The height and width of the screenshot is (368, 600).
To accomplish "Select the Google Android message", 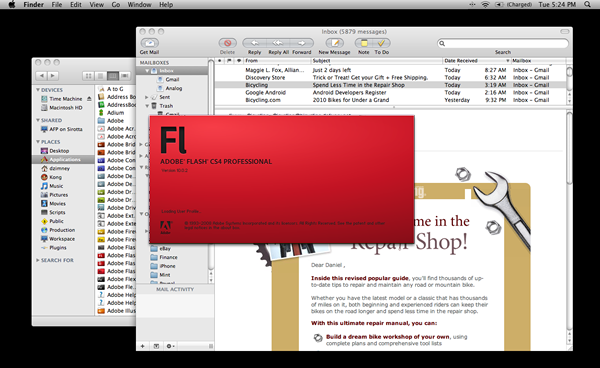I will click(390, 93).
